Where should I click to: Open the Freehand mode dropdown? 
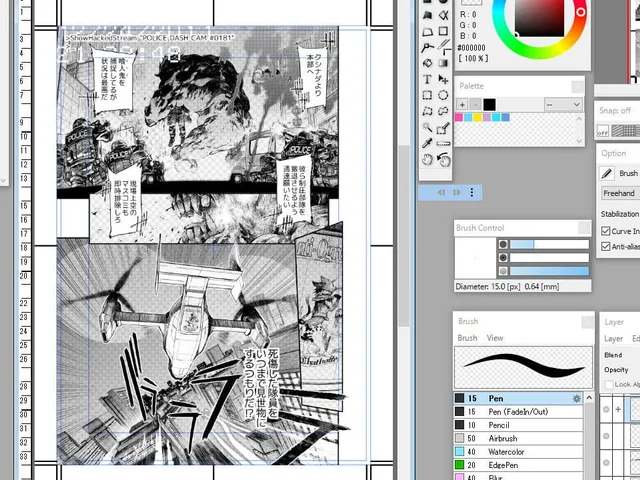(x=621, y=193)
